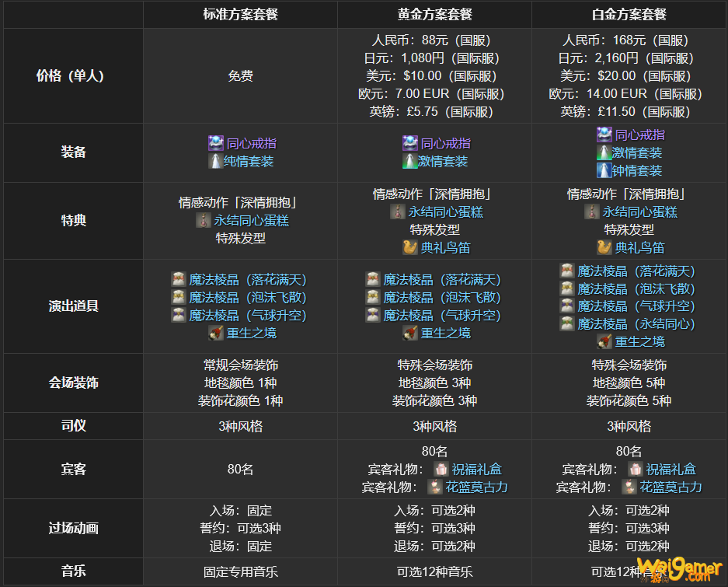Open 典礼鸟笛 link in 黄金方案套餐 column
The height and width of the screenshot is (587, 728).
point(445,248)
